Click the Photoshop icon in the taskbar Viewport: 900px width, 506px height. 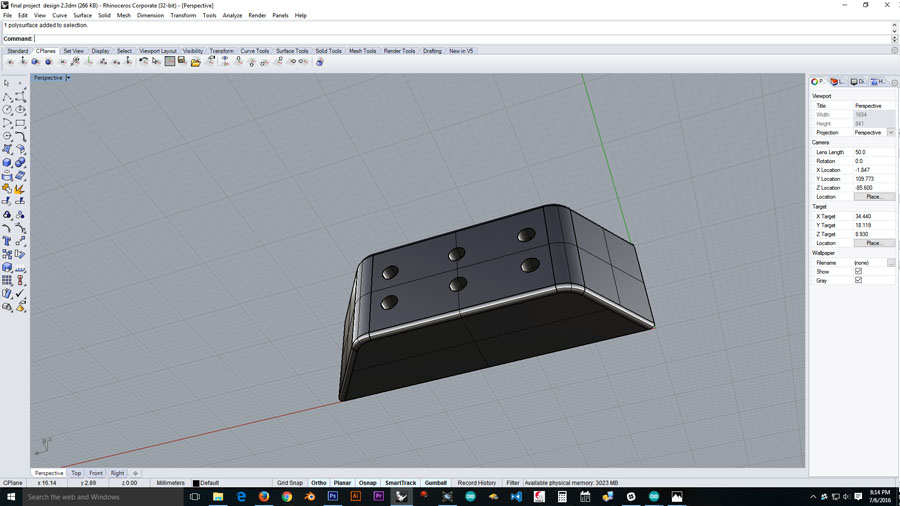pyautogui.click(x=332, y=496)
